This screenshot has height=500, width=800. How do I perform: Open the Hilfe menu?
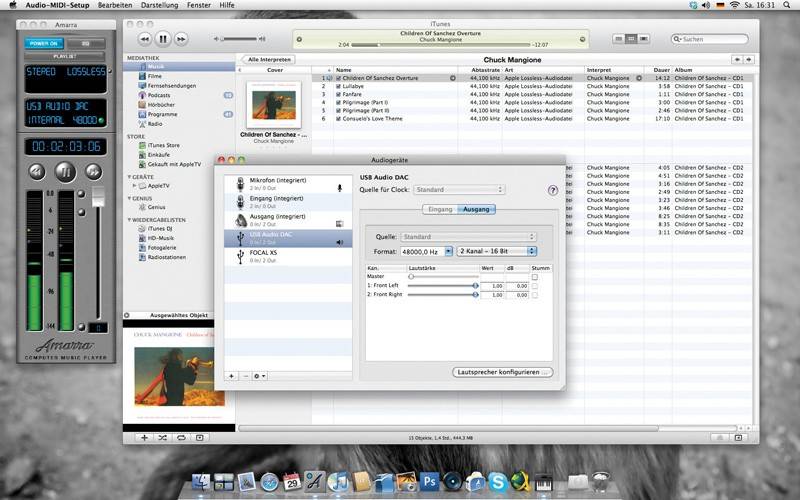pos(227,5)
